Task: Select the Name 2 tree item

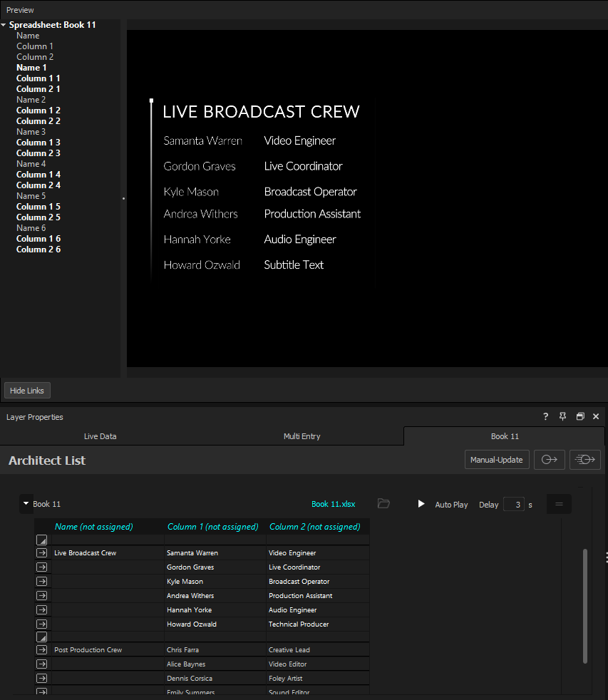Action: (x=31, y=100)
